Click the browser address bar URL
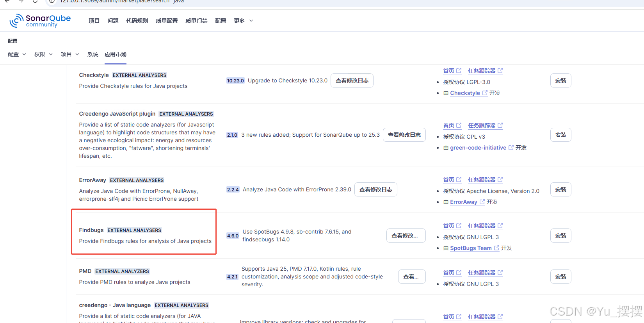The width and height of the screenshot is (644, 323). tap(122, 2)
